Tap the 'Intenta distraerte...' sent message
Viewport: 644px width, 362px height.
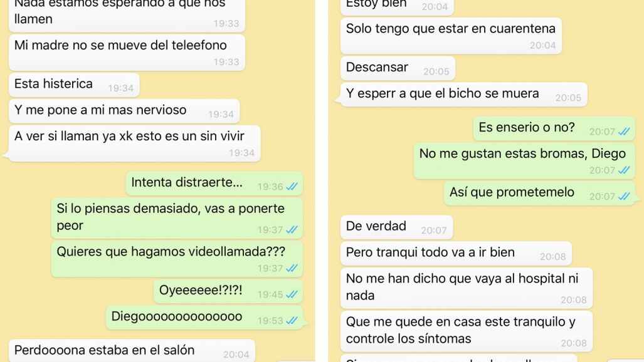click(x=214, y=184)
